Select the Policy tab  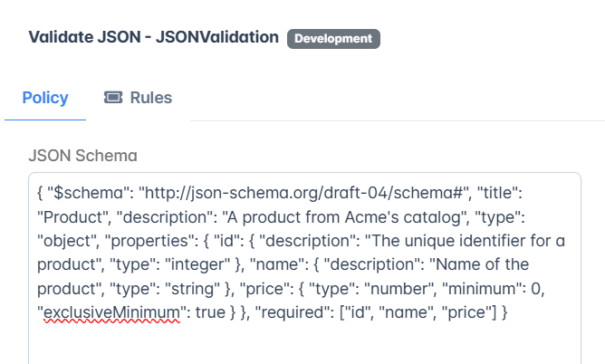[x=45, y=98]
